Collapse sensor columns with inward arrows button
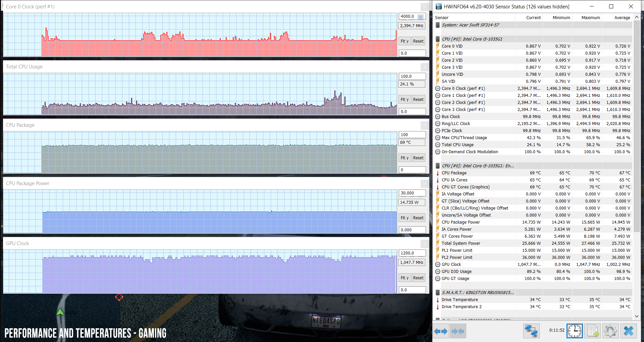The width and height of the screenshot is (644, 342). tap(458, 331)
